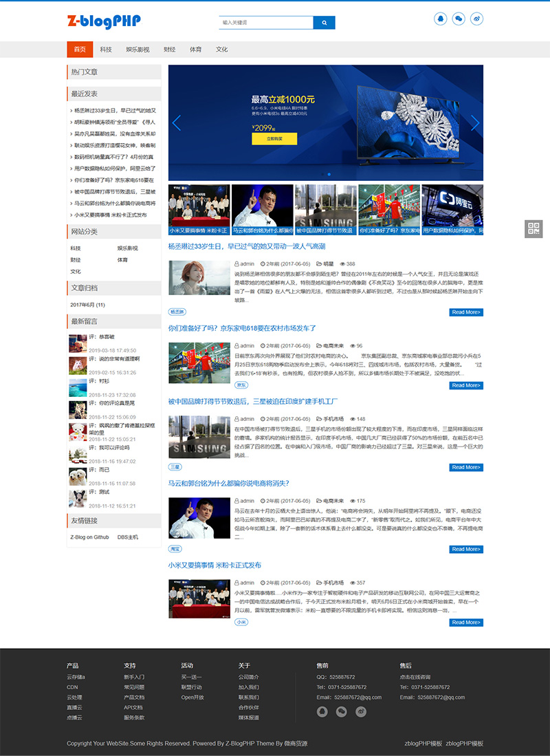Open 财经 in the top navigation bar

click(170, 49)
